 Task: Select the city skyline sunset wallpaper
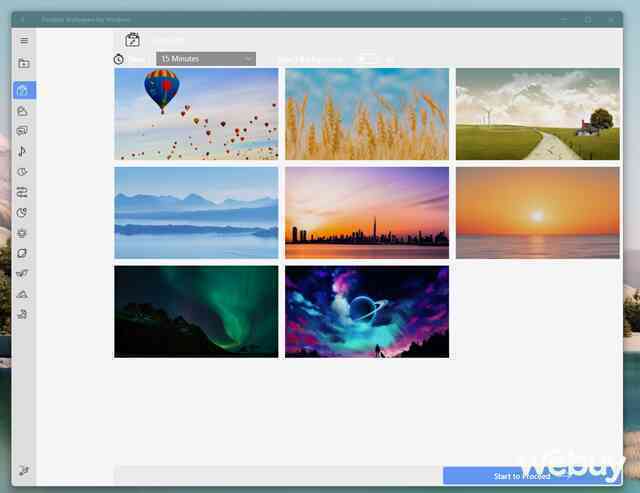click(367, 213)
